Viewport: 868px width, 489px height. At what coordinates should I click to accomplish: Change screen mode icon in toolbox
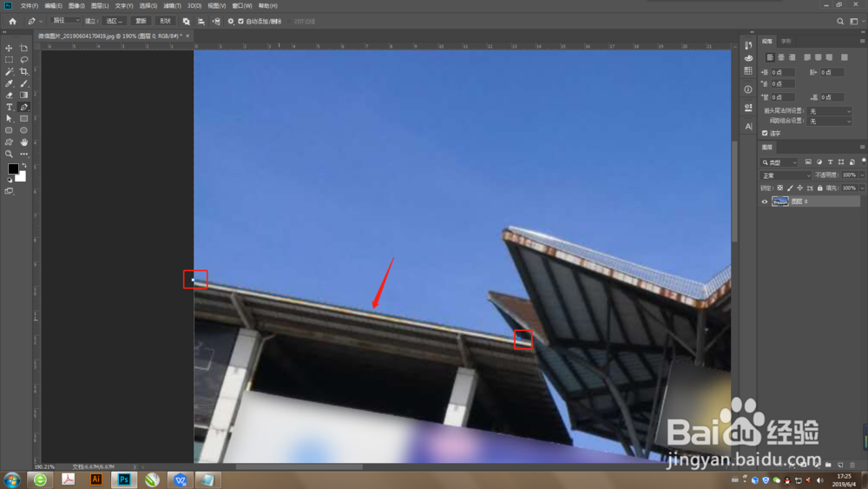click(x=9, y=191)
